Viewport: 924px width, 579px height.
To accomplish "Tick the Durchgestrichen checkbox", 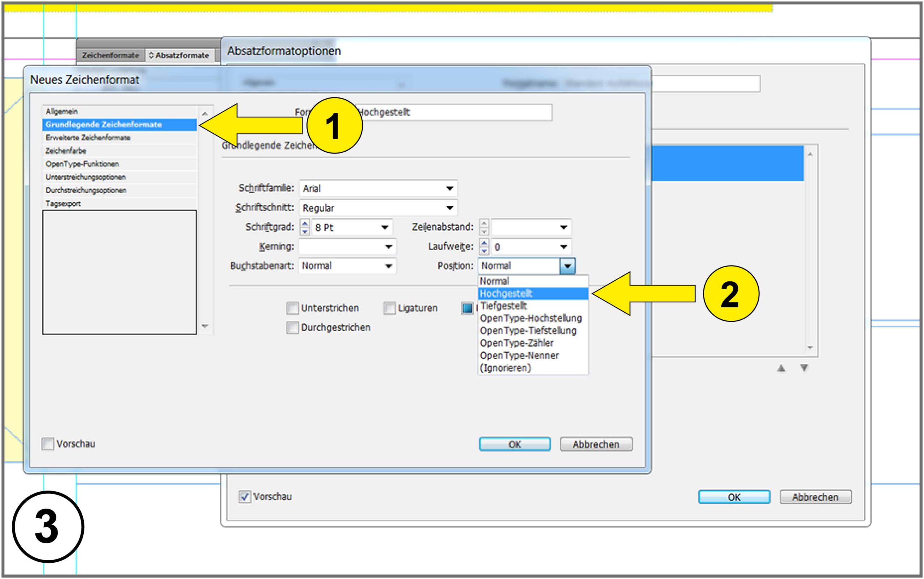I will pos(292,328).
